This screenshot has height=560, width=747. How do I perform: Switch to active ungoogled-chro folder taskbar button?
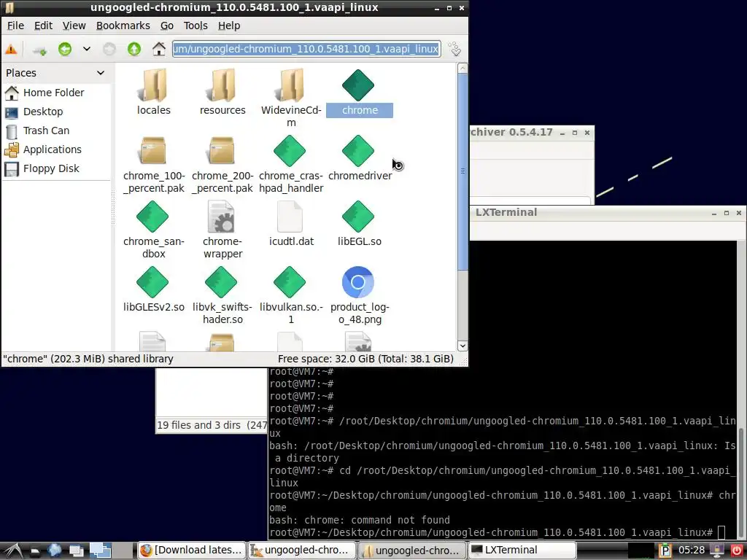click(412, 550)
